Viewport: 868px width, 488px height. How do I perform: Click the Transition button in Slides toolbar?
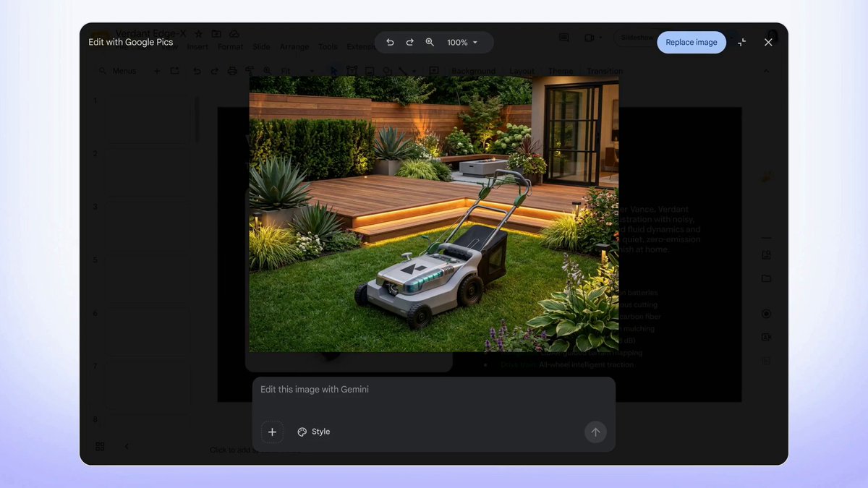pos(605,71)
